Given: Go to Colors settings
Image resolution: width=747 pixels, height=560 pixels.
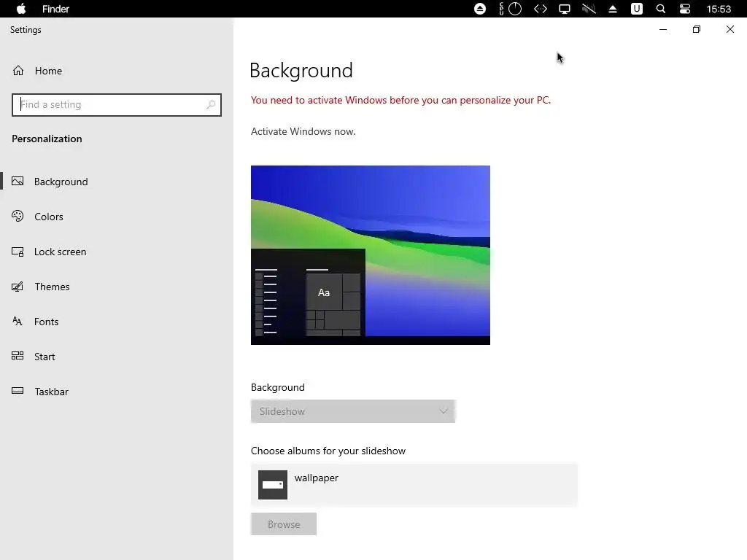Looking at the screenshot, I should click(49, 217).
